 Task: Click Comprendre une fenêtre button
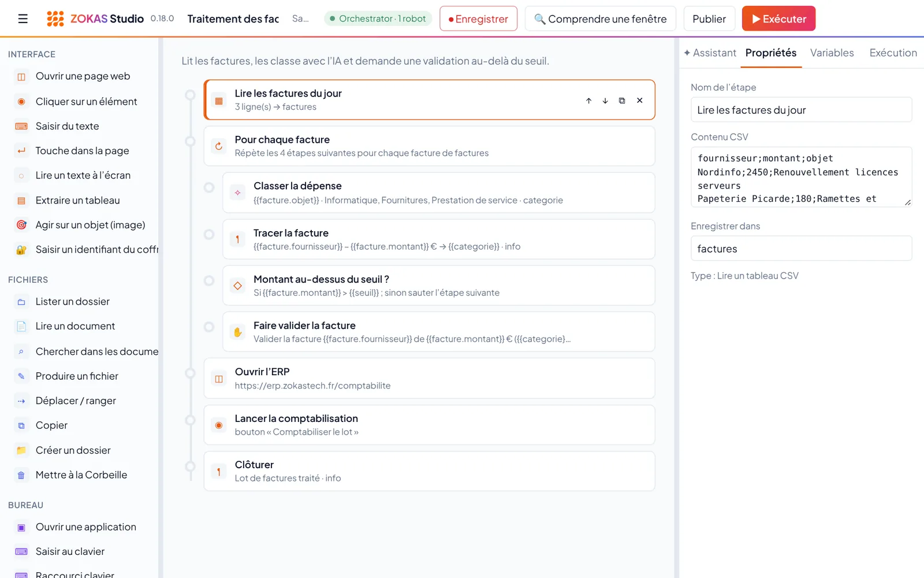point(601,18)
